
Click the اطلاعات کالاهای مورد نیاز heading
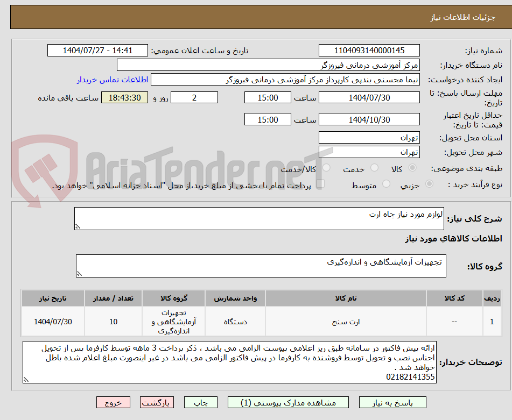click(453, 239)
